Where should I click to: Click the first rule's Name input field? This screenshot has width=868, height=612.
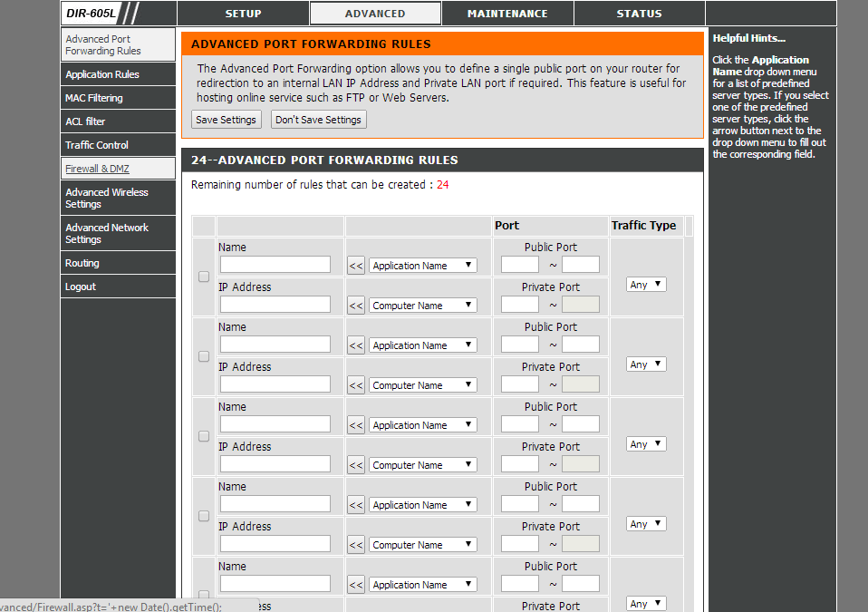275,265
